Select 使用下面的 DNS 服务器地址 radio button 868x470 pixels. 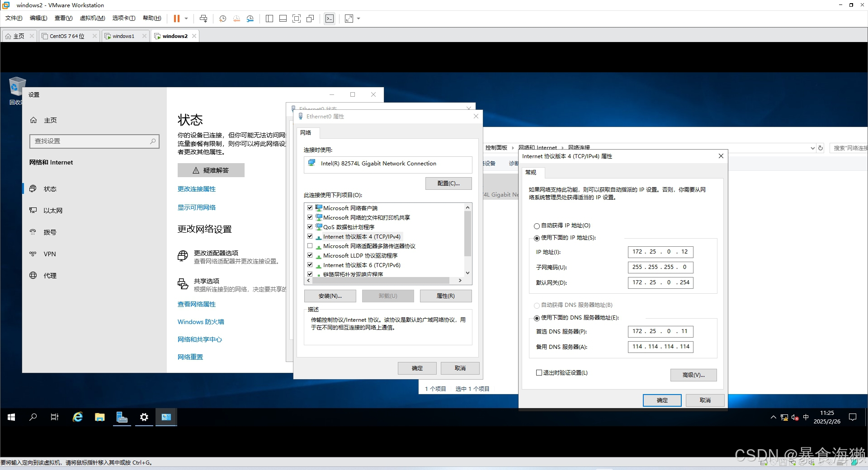(537, 318)
